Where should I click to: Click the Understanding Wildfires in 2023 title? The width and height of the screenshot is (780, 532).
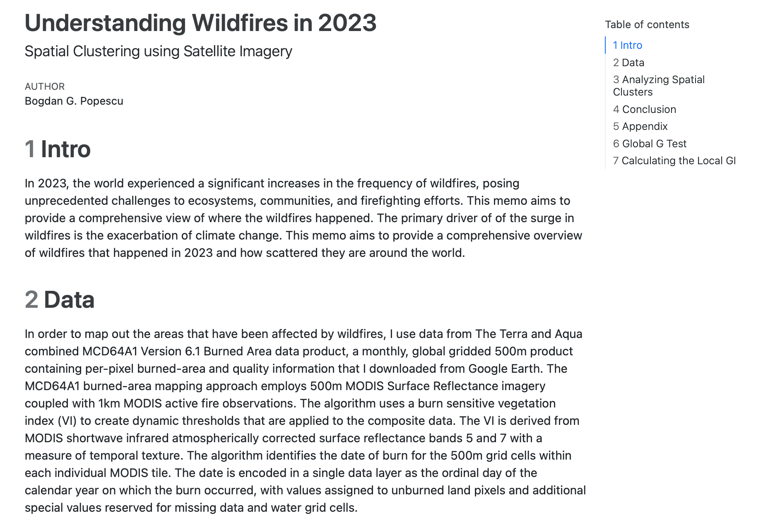pyautogui.click(x=200, y=23)
